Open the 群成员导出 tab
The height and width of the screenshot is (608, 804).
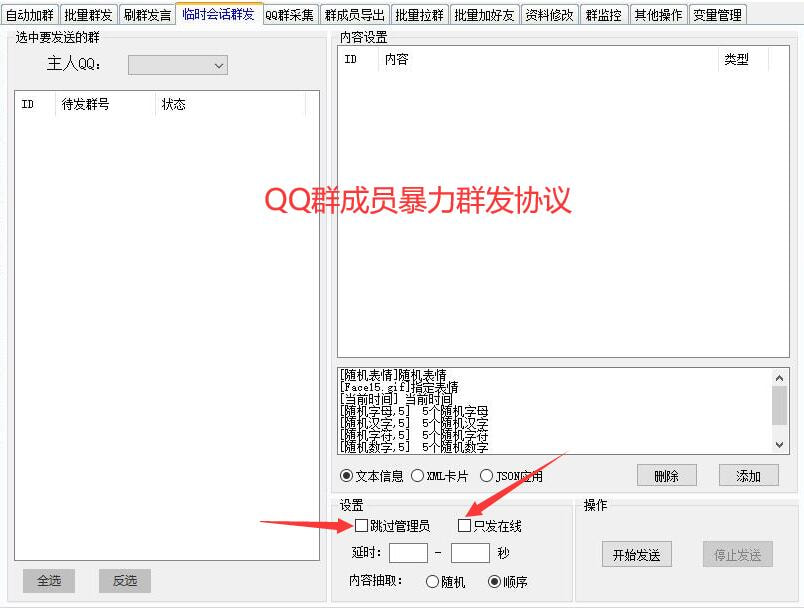pos(355,15)
